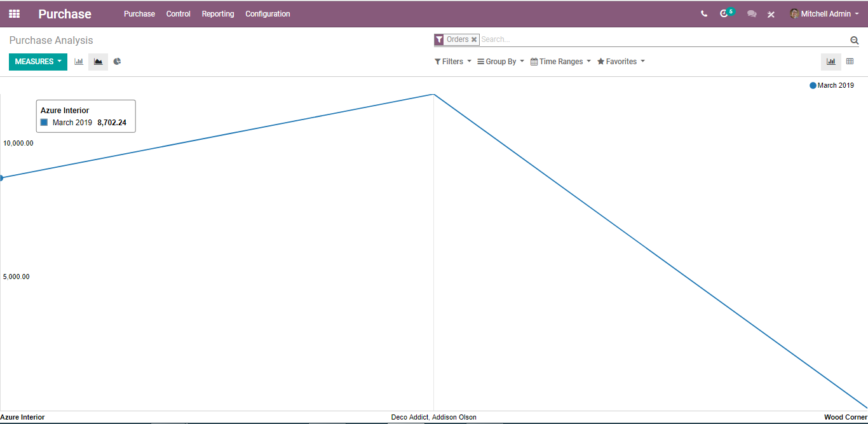
Task: Click in the search input field
Action: click(663, 39)
